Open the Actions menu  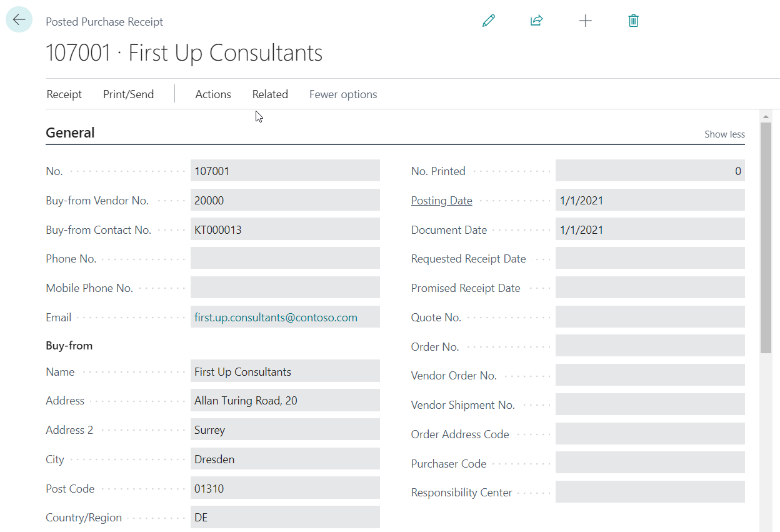(213, 94)
